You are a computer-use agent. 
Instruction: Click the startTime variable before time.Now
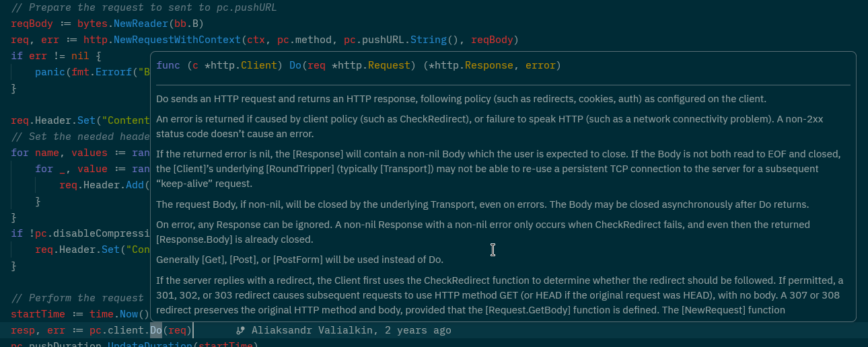click(38, 315)
